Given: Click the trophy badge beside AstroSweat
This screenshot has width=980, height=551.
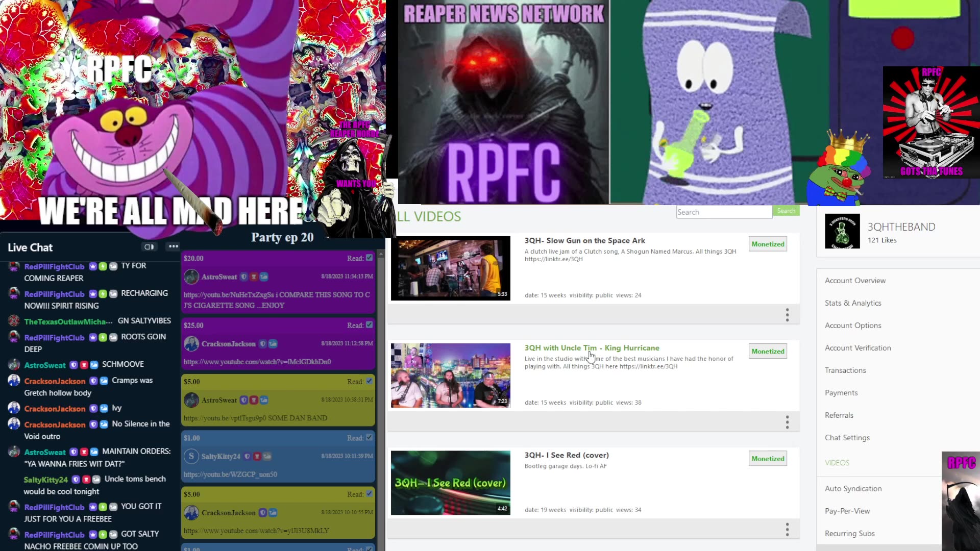Looking at the screenshot, I should point(84,364).
